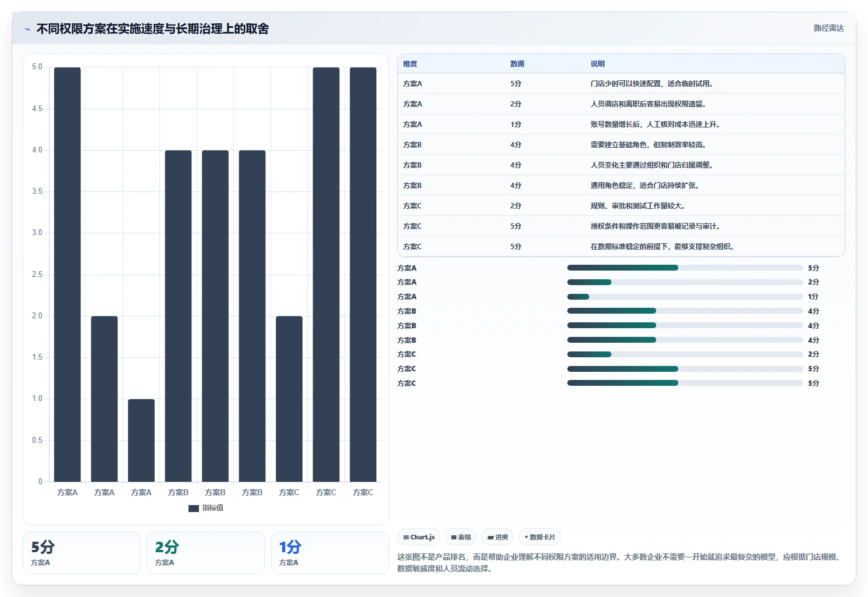Click the footer note starting with 这张图不是产品排名
This screenshot has height=597, width=868.
(620, 563)
